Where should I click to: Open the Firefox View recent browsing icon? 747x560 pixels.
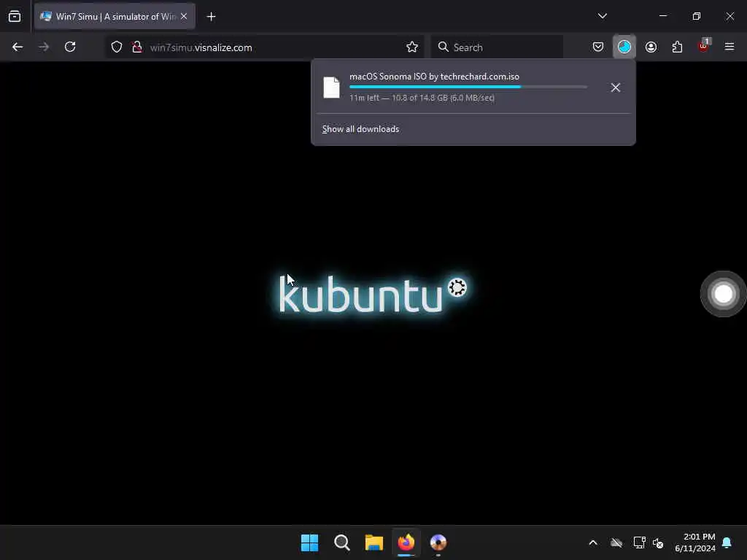pos(15,16)
